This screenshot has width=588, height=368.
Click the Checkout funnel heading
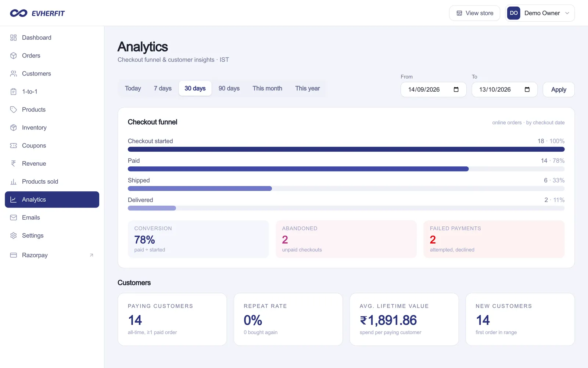[153, 122]
